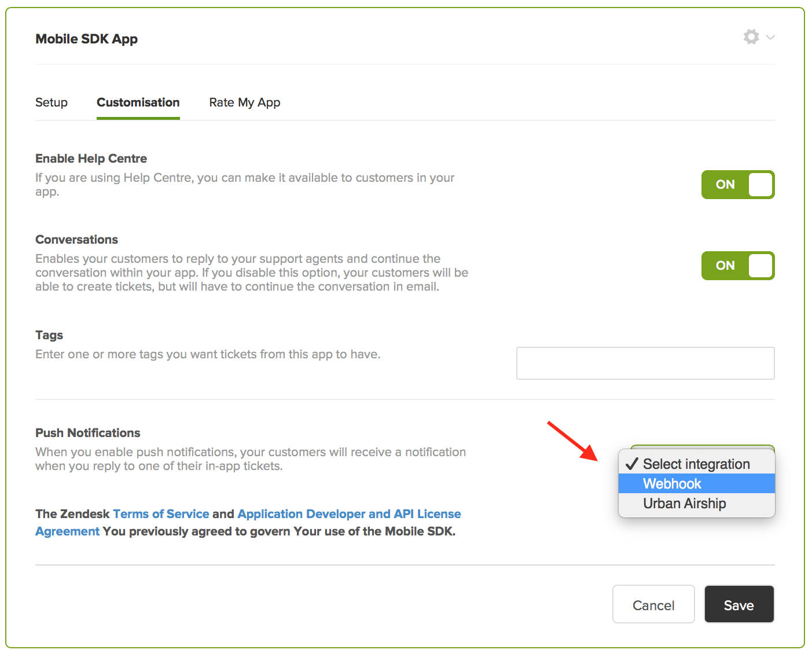Save the customisation settings
Viewport: 812px width, 657px height.
738,605
